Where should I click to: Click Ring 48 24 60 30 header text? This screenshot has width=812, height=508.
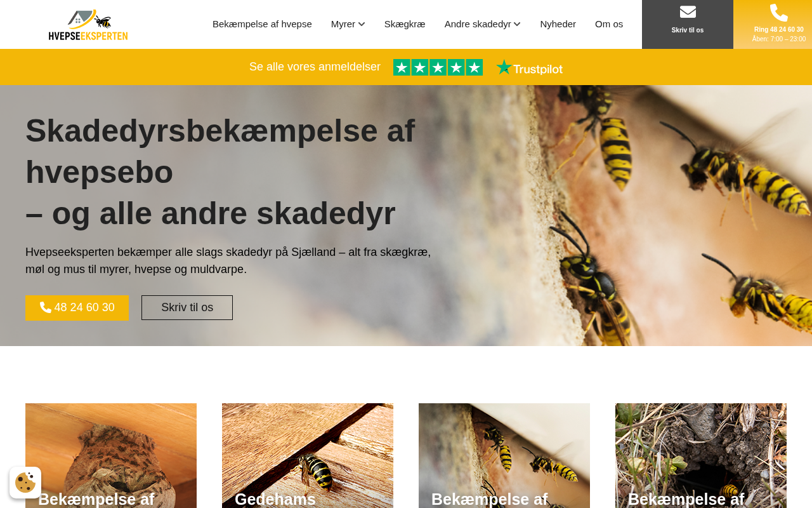click(x=779, y=30)
